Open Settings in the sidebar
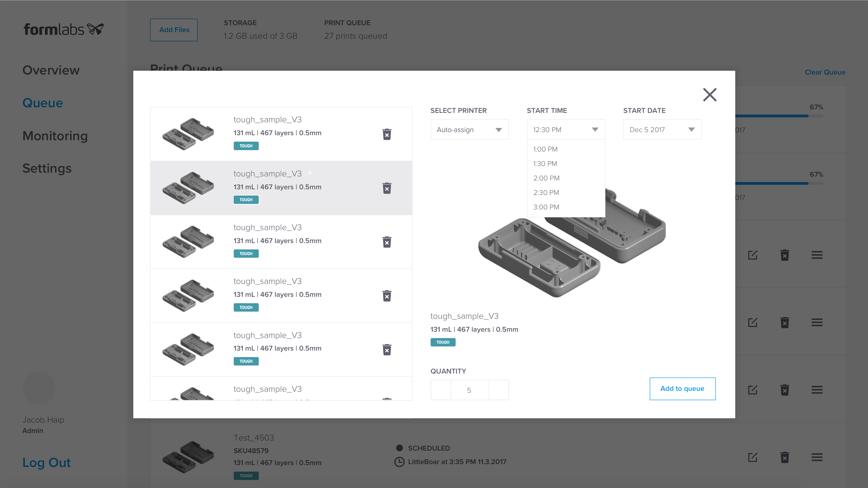The width and height of the screenshot is (868, 488). 47,169
